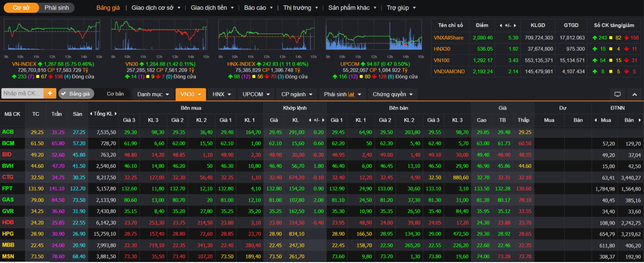Click the Nhập mã CK input field
Screen dimensions: 644x263
[x=22, y=94]
